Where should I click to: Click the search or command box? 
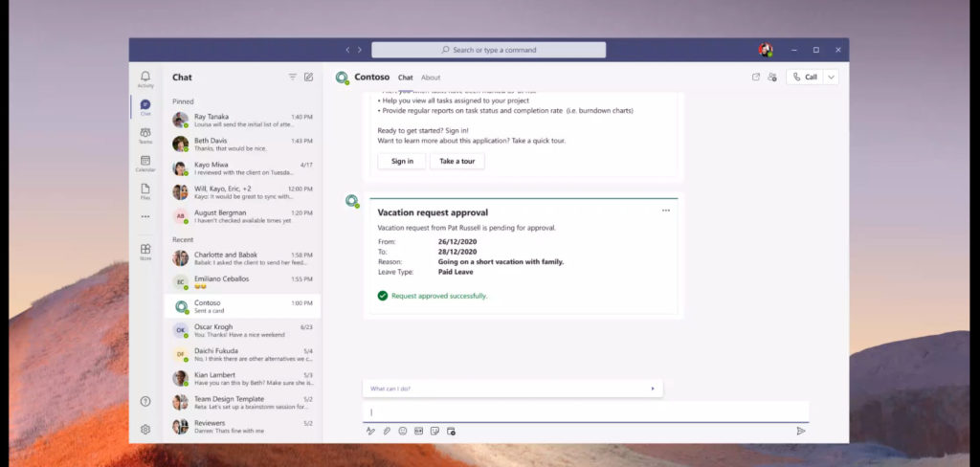coord(489,50)
